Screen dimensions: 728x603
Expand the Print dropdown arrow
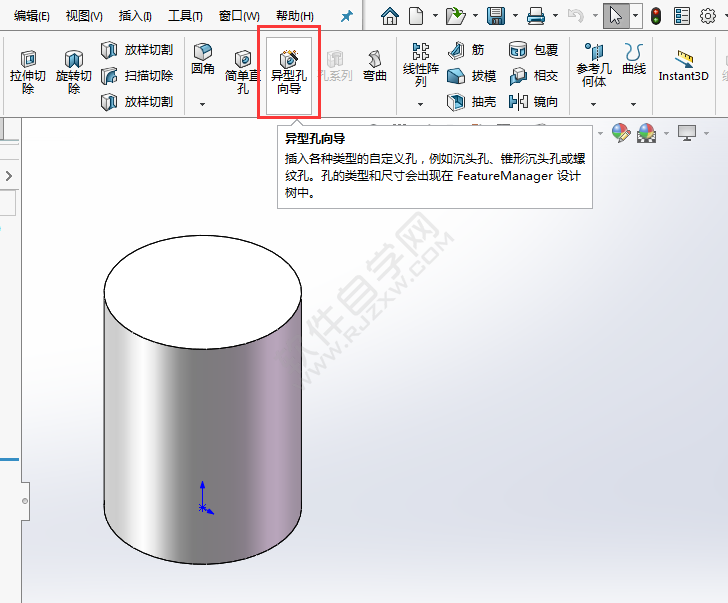point(555,16)
